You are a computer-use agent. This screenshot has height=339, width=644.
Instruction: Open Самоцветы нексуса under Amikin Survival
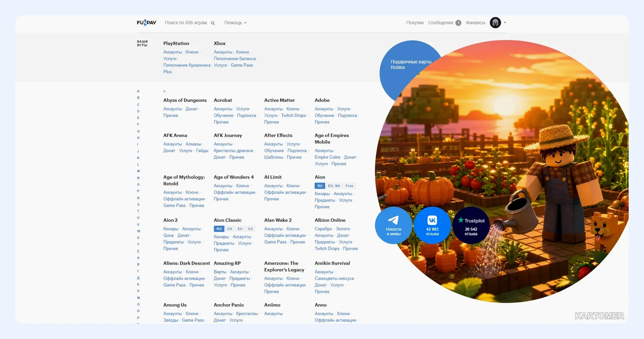[x=334, y=278]
